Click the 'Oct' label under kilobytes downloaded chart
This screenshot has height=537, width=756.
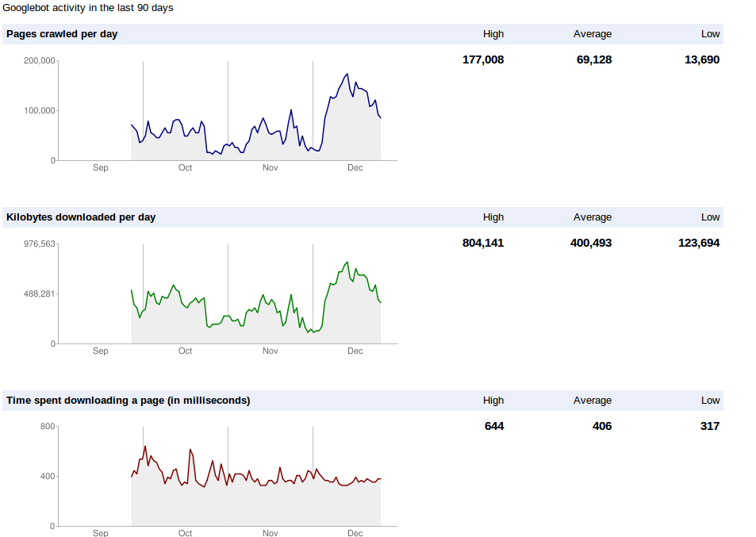click(185, 351)
